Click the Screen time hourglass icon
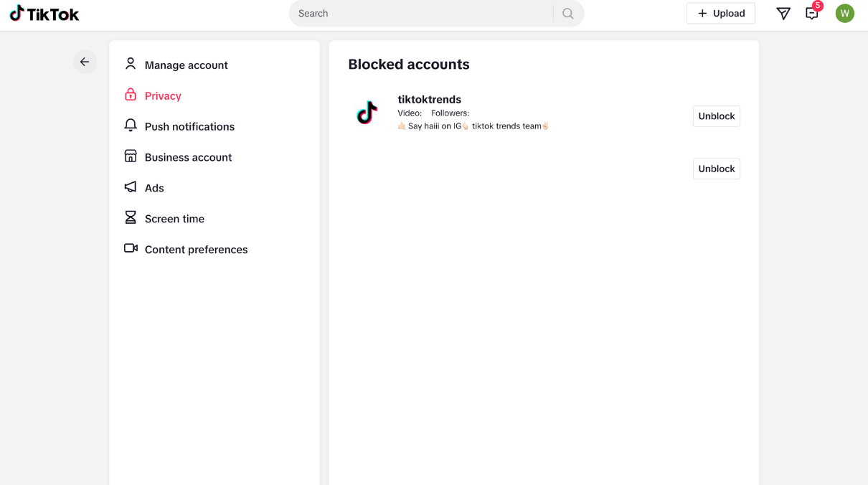This screenshot has height=485, width=868. coord(130,218)
